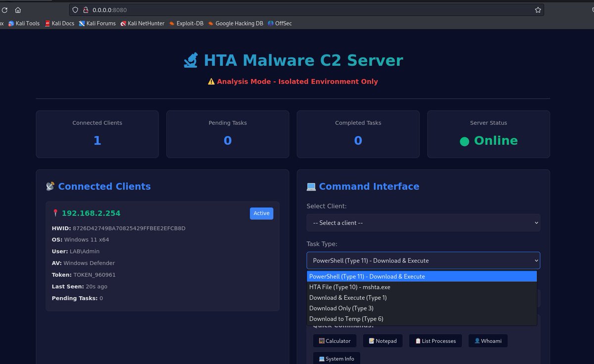The image size is (594, 364).
Task: Open the Kali Forums bookmark
Action: click(97, 23)
